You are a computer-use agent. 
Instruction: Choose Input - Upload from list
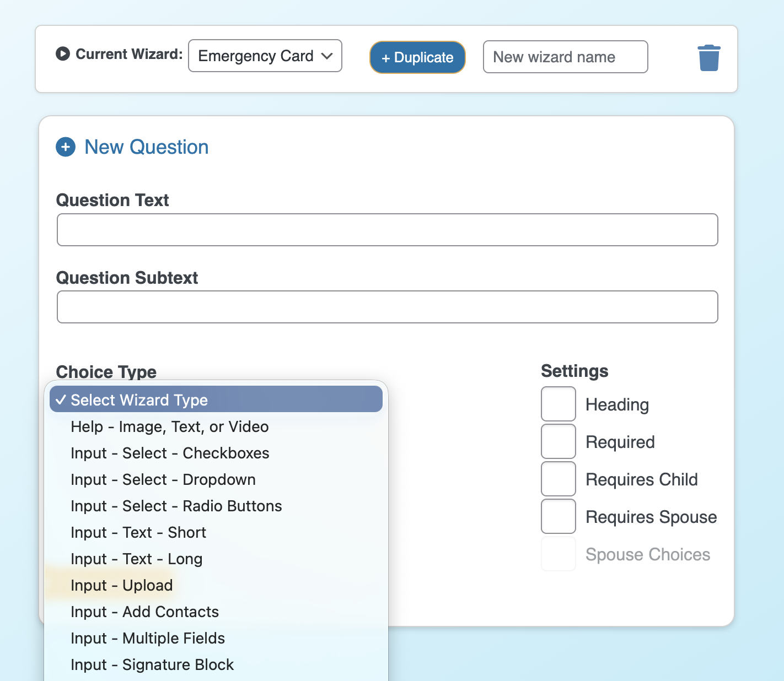(x=216, y=585)
